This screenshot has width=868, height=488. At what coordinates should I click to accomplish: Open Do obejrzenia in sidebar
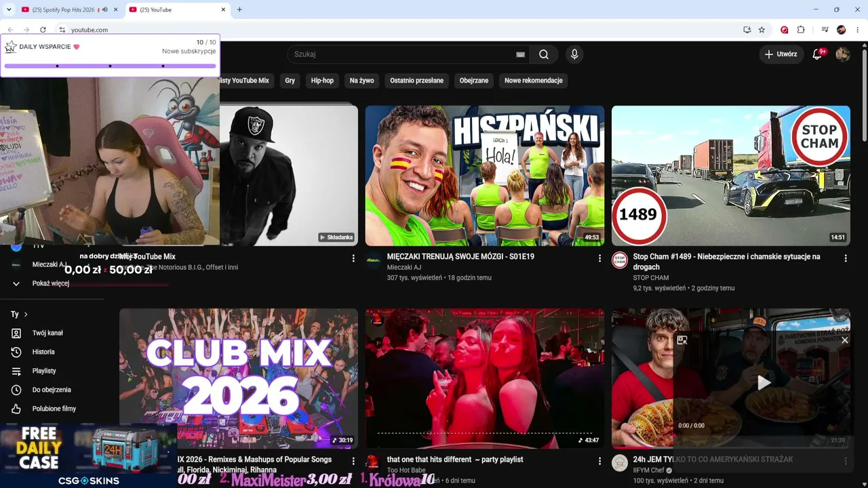point(52,390)
